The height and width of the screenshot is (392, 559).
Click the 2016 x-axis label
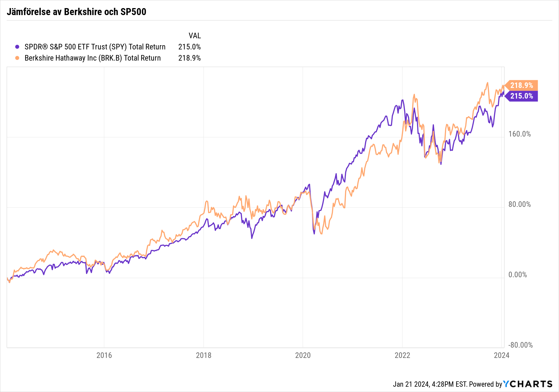pyautogui.click(x=104, y=355)
